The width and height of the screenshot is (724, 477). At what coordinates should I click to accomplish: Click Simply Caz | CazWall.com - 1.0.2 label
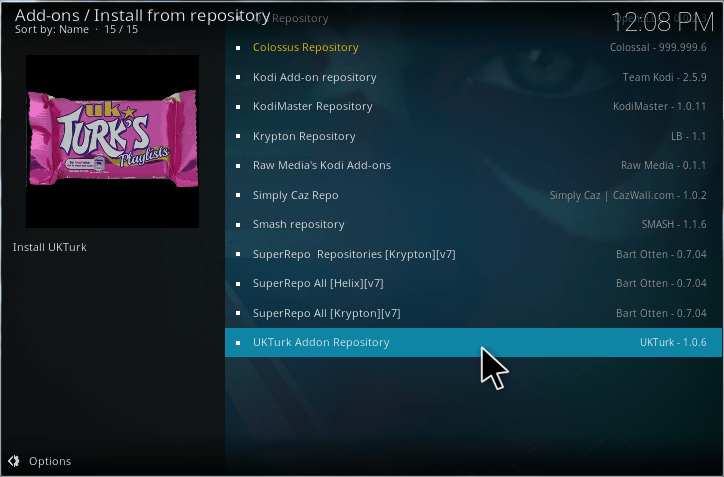(x=628, y=195)
